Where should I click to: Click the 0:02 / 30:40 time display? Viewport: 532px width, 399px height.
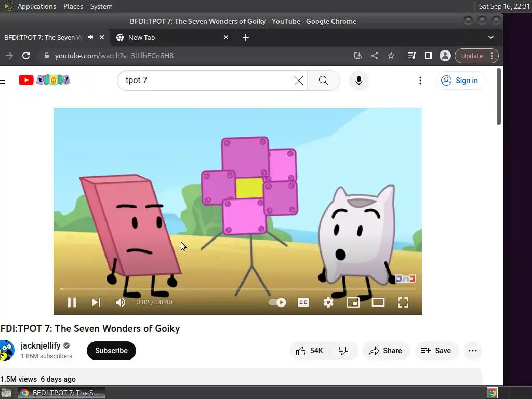(x=154, y=302)
